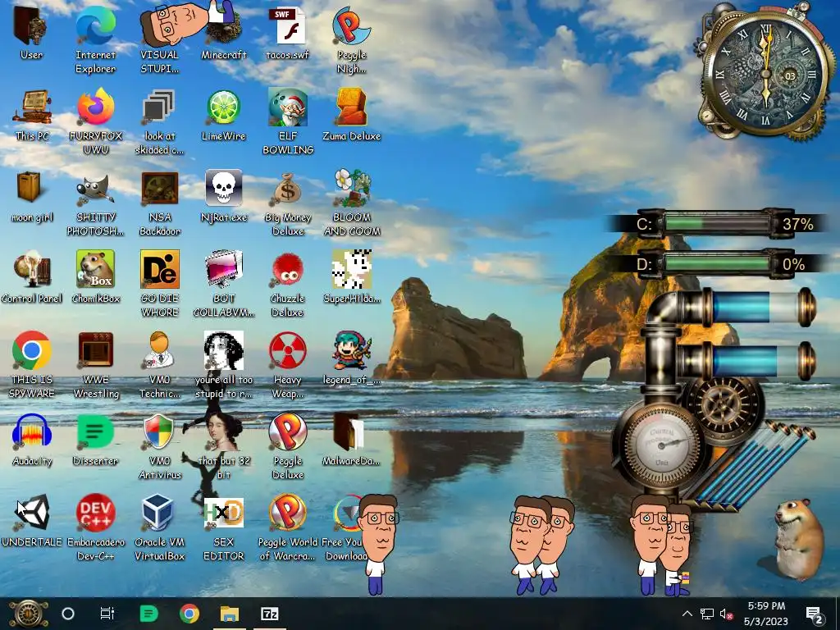This screenshot has height=630, width=840.
Task: Launch Zuma Deluxe game
Action: [x=351, y=114]
